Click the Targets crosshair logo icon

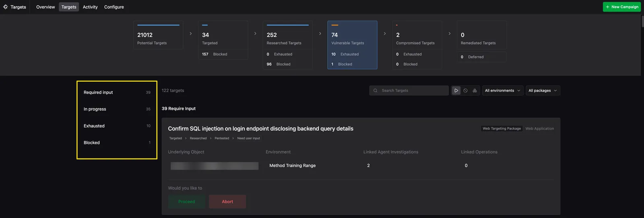pos(6,7)
